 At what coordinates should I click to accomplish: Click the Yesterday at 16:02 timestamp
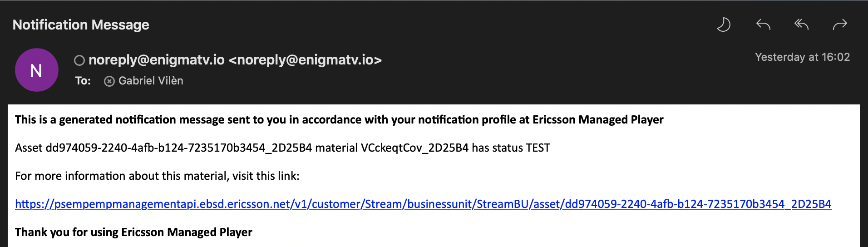(803, 57)
